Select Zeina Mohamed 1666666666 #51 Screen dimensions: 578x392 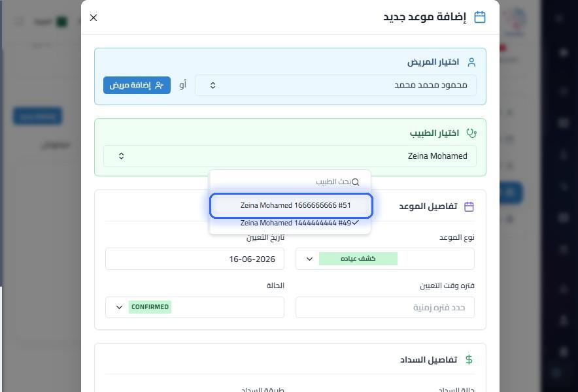[291, 205]
